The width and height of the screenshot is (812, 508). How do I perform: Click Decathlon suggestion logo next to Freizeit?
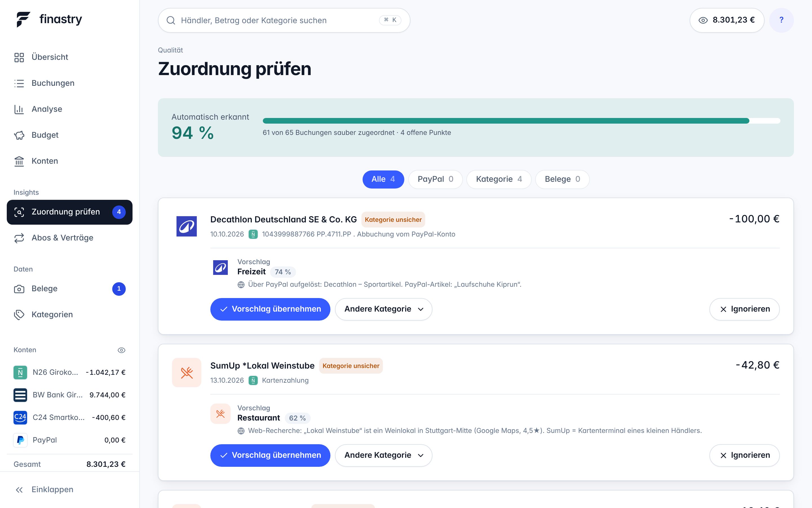220,268
